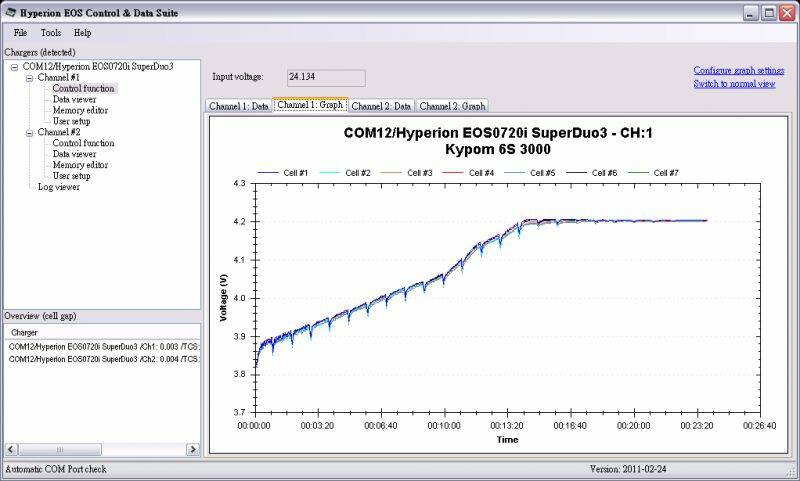This screenshot has width=800, height=481.
Task: Open Data viewer under Channel #1
Action: click(74, 99)
